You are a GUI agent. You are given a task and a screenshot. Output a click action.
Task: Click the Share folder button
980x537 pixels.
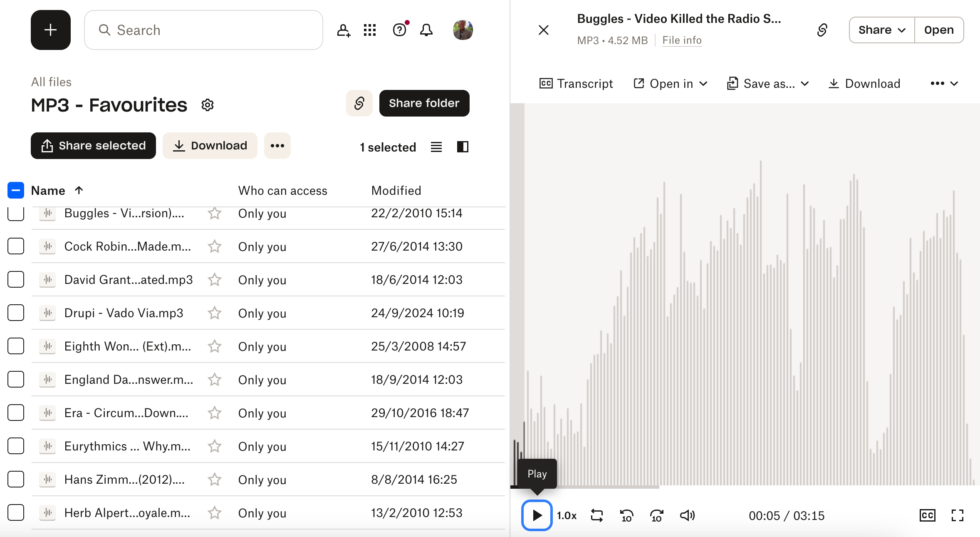pyautogui.click(x=424, y=103)
